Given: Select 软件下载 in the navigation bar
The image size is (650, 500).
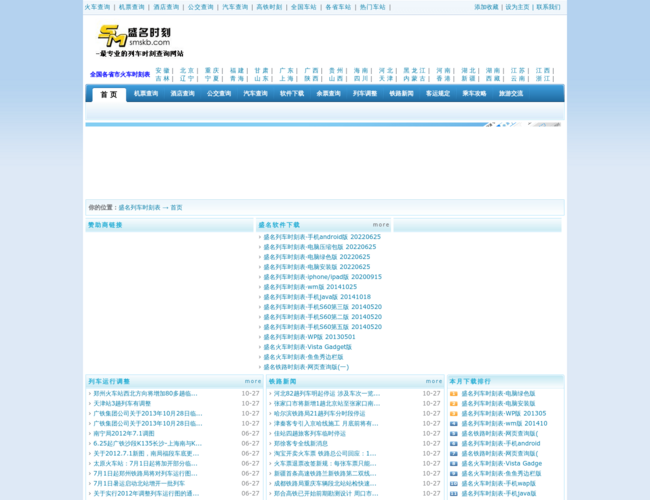Looking at the screenshot, I should 291,94.
